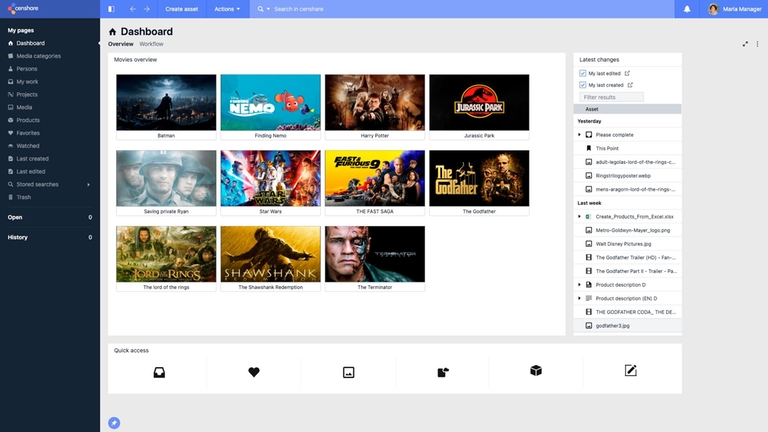768x432 pixels.
Task: Open search options dropdown arrow
Action: [x=268, y=9]
